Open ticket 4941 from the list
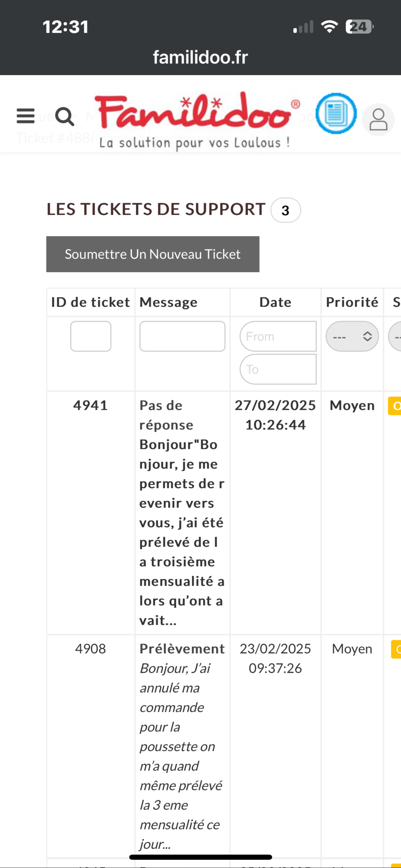This screenshot has height=868, width=401. (90, 405)
